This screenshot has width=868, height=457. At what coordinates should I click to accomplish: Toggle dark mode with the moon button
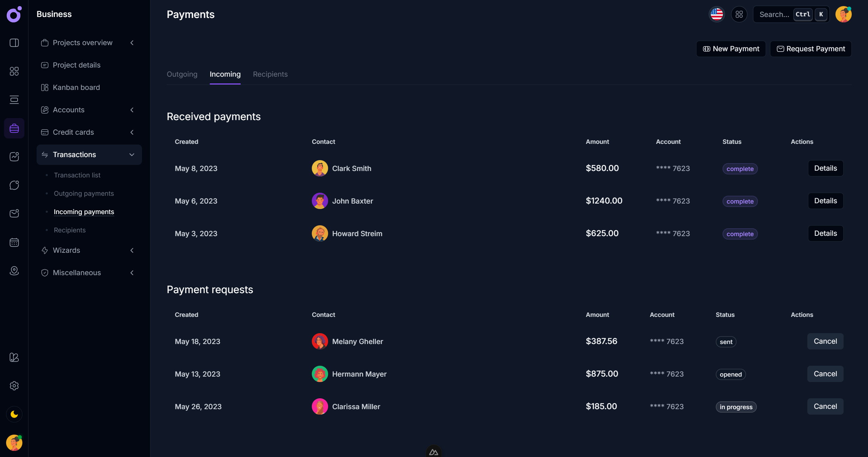pos(14,414)
